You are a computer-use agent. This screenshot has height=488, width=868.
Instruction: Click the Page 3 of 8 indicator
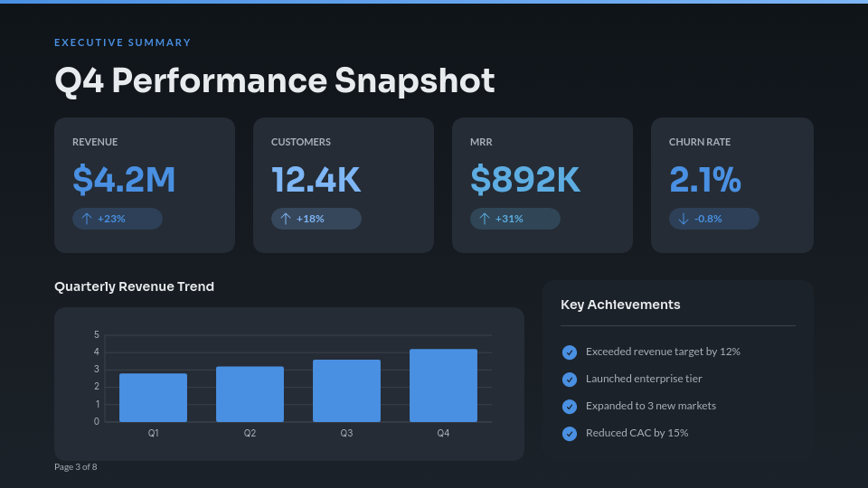pos(75,467)
